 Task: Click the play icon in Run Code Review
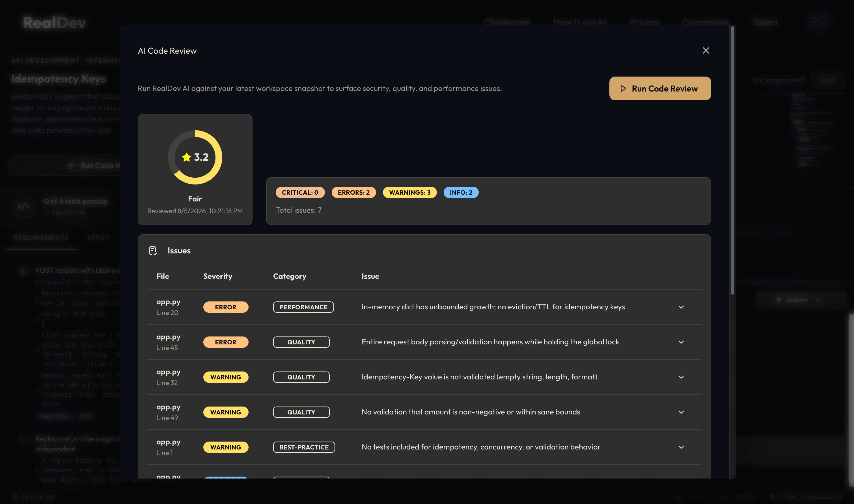623,88
